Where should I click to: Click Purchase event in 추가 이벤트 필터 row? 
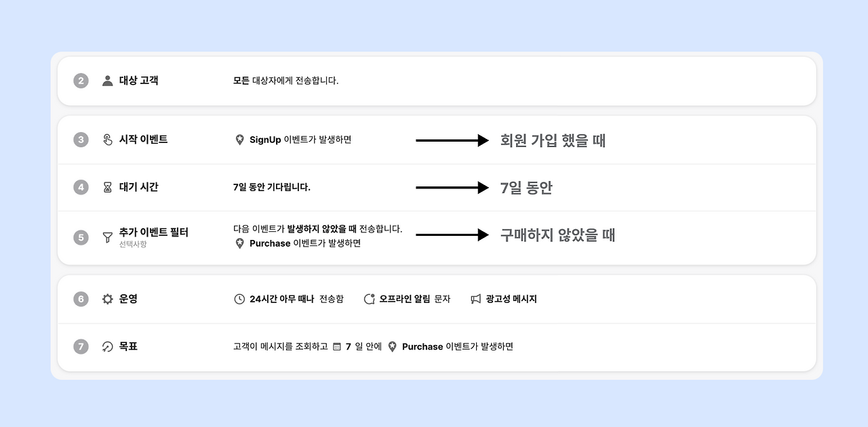pos(270,243)
